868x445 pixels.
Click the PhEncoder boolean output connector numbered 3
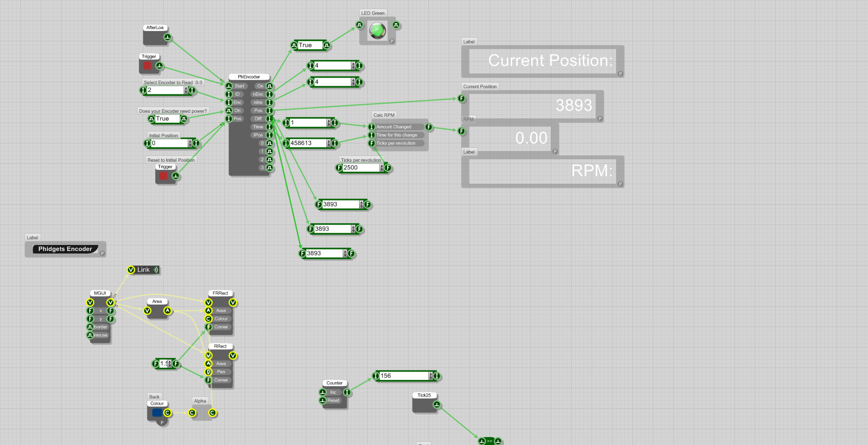point(269,168)
